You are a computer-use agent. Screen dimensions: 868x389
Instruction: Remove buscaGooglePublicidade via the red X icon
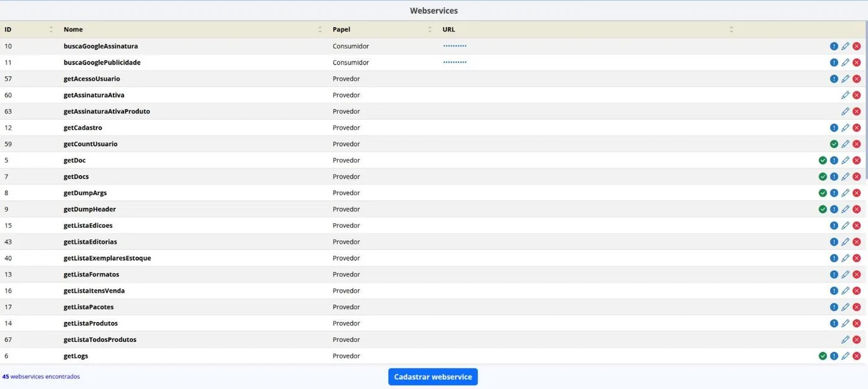(857, 63)
